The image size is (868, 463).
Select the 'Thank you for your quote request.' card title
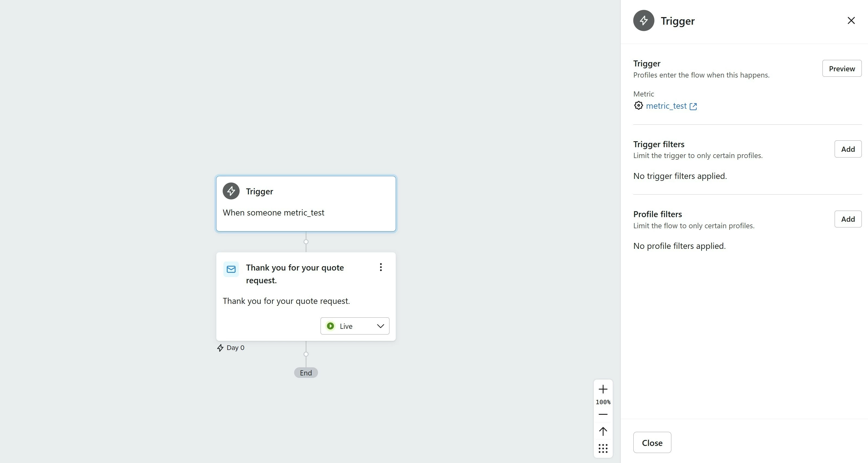coord(295,274)
